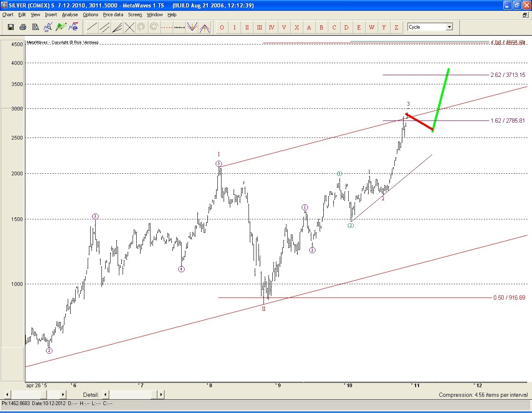532x413 pixels.
Task: Select the single trend line drawing tool
Action: click(92, 27)
